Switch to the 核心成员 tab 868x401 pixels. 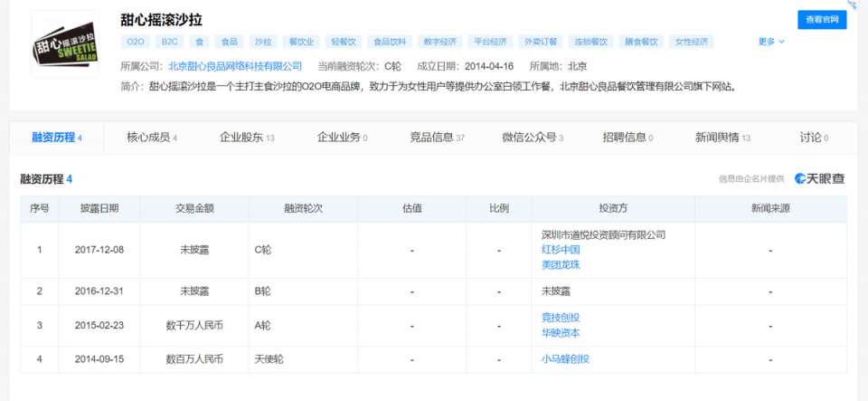point(151,138)
